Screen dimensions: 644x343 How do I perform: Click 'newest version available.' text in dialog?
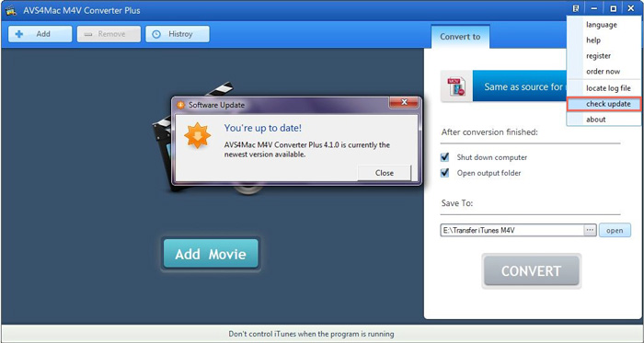(x=265, y=154)
